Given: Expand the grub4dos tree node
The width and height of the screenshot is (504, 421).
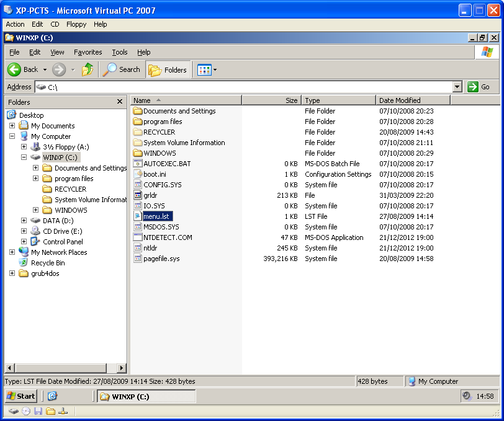Looking at the screenshot, I should tap(12, 273).
